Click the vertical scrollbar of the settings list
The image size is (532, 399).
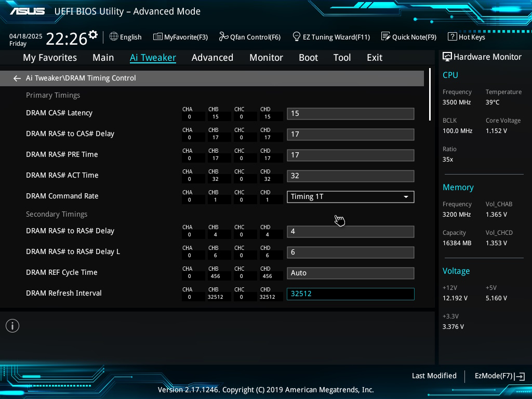click(430, 95)
